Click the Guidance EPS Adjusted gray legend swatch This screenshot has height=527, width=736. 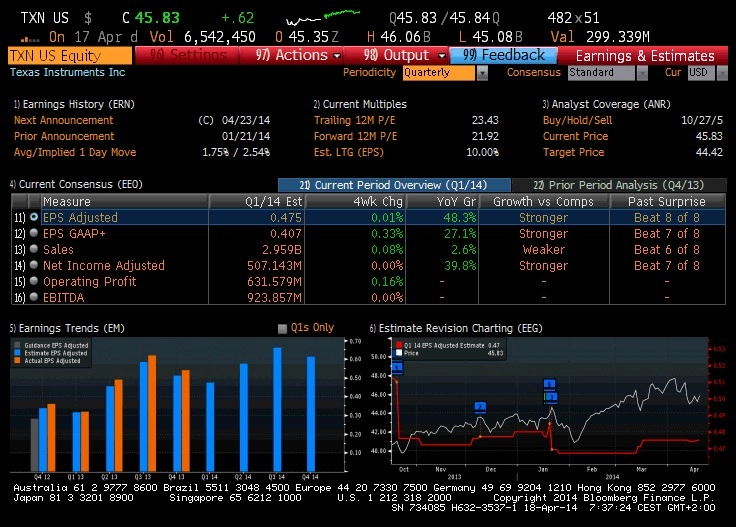pos(17,345)
